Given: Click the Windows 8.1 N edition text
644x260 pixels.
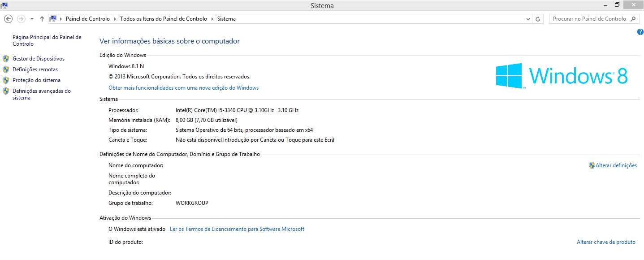Looking at the screenshot, I should click(x=126, y=66).
